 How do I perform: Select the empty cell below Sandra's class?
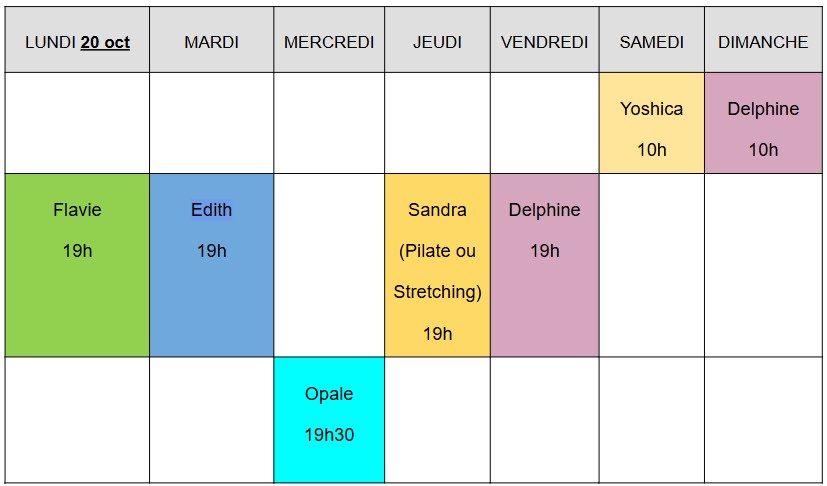tap(437, 419)
